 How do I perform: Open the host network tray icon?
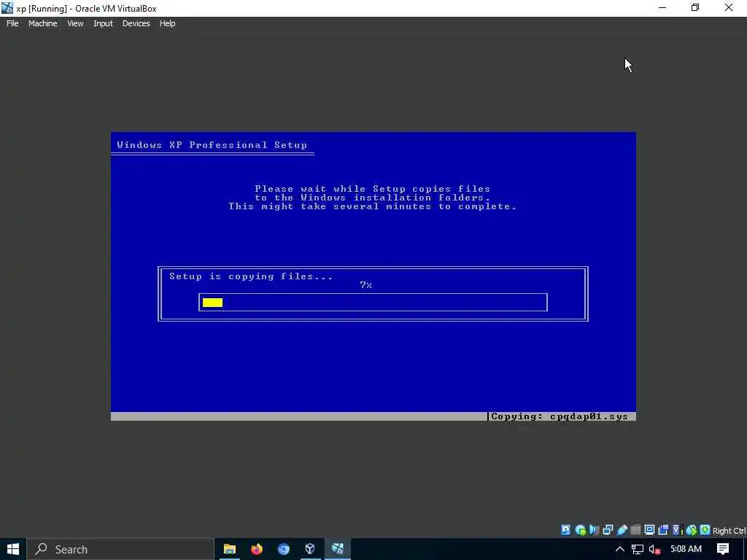tap(638, 549)
